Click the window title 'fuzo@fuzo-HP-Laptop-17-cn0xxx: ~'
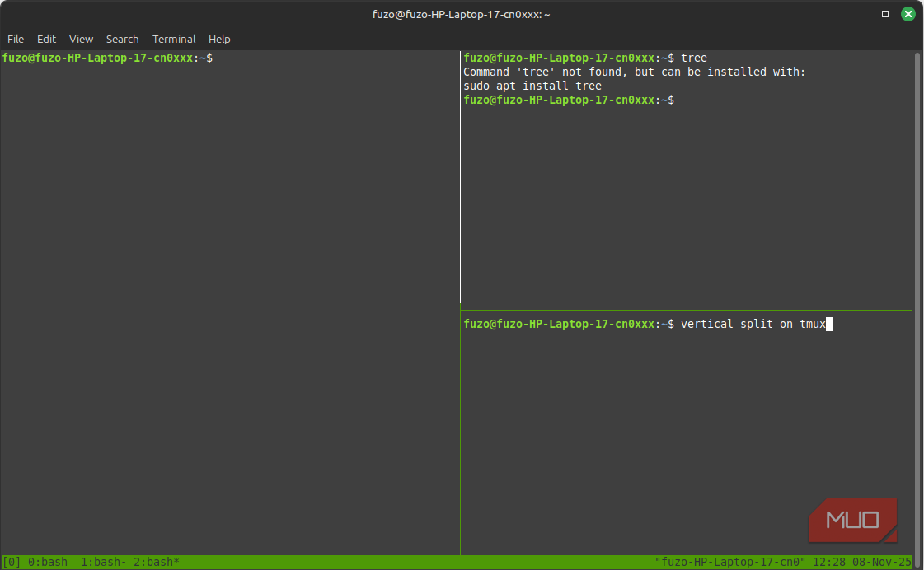Image resolution: width=924 pixels, height=570 pixels. point(462,14)
